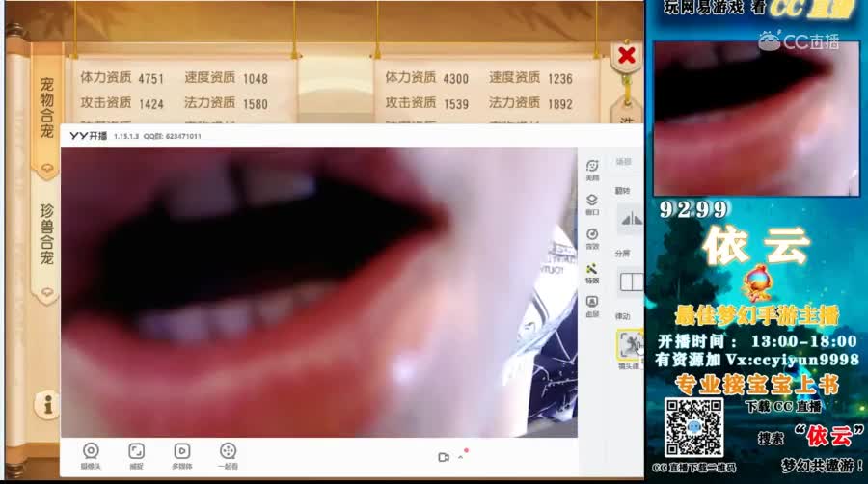This screenshot has height=484, width=868.
Task: Open the 美颜 beauty filter panel
Action: 592,170
